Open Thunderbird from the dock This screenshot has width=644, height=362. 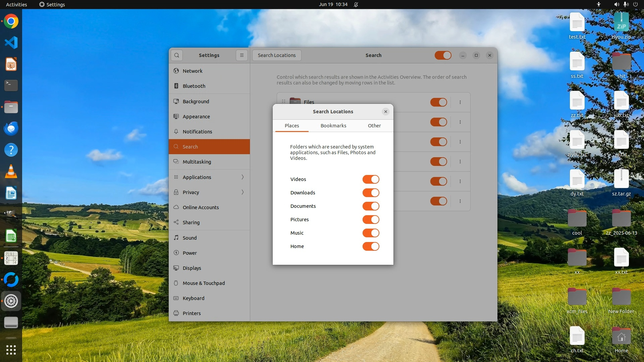[x=11, y=128]
